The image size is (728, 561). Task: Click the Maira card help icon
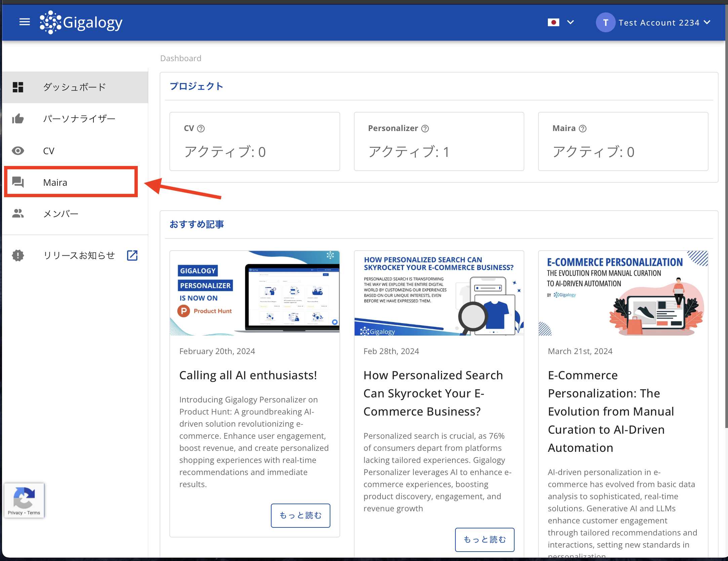click(583, 129)
